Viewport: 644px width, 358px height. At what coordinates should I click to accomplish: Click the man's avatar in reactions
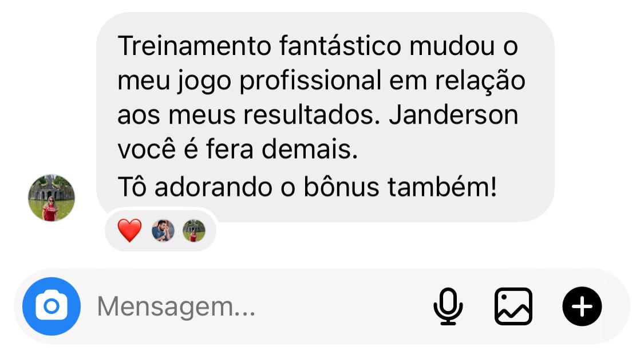pyautogui.click(x=163, y=231)
